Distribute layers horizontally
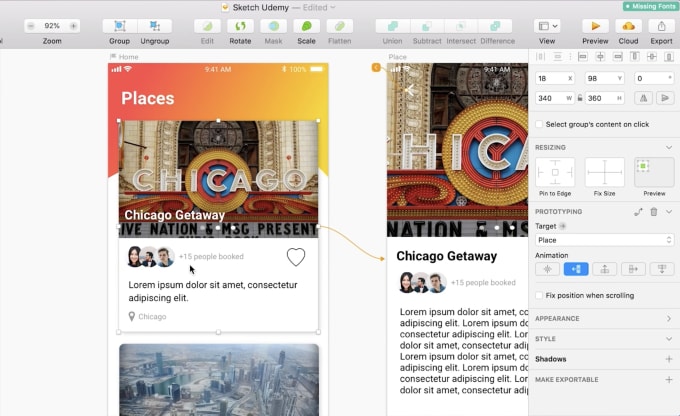Viewport: 680px width, 416px height. pyautogui.click(x=540, y=56)
